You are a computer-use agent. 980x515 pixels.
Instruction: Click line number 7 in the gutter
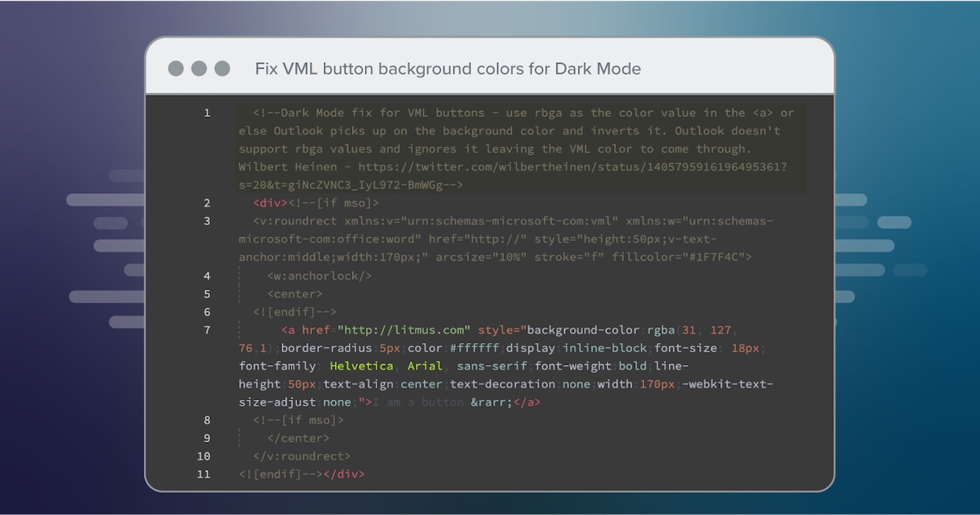click(207, 330)
